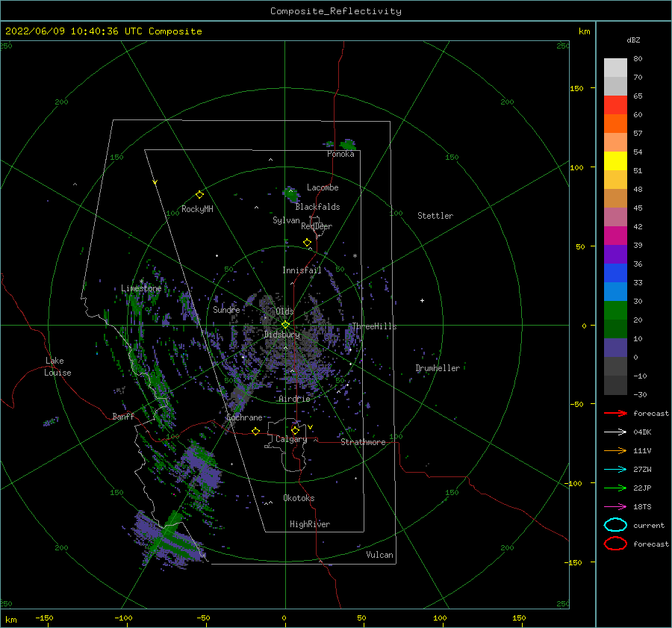
Task: Select the slate purple 10-0 dBZ swatch
Action: (x=615, y=348)
